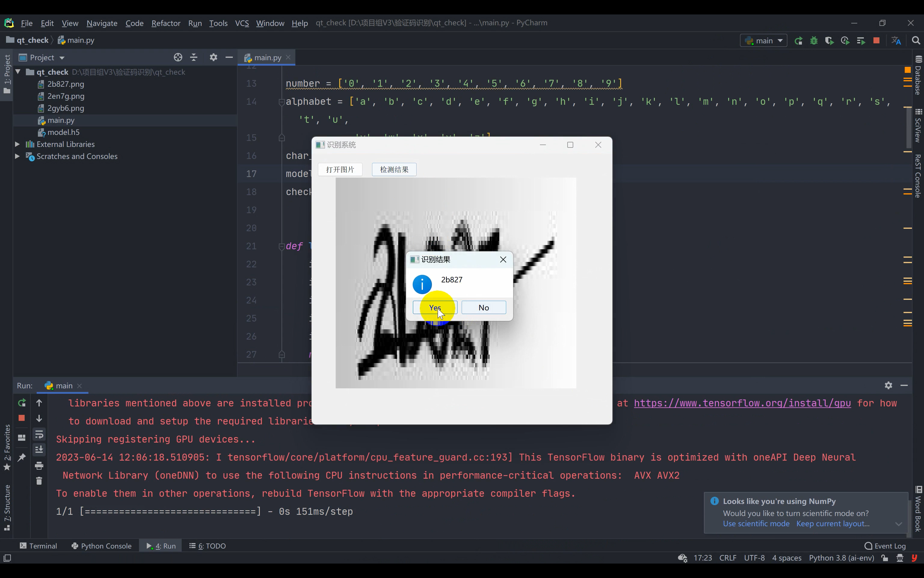Viewport: 924px width, 578px height.
Task: Click the Translate icon in top toolbar
Action: [896, 41]
